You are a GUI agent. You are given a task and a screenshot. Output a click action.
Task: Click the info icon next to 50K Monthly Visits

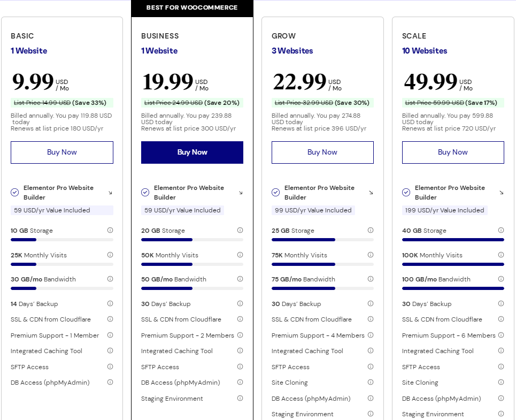pos(241,255)
